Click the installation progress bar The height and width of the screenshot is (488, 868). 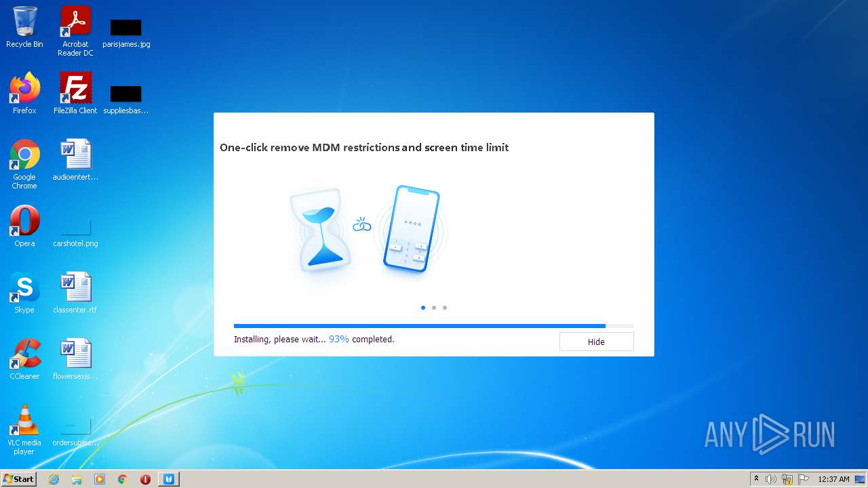pos(434,326)
